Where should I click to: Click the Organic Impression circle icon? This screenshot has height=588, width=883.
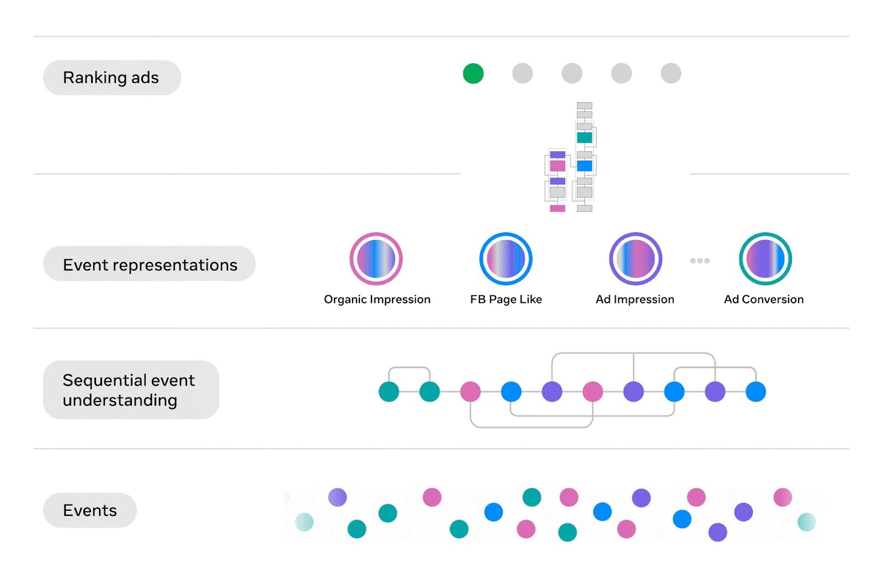pyautogui.click(x=376, y=259)
